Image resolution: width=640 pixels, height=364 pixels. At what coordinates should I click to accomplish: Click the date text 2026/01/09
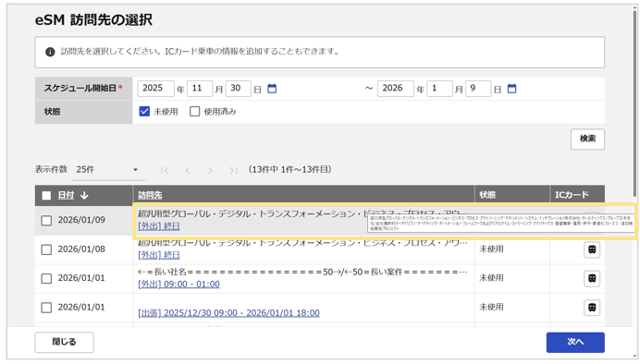coord(81,220)
